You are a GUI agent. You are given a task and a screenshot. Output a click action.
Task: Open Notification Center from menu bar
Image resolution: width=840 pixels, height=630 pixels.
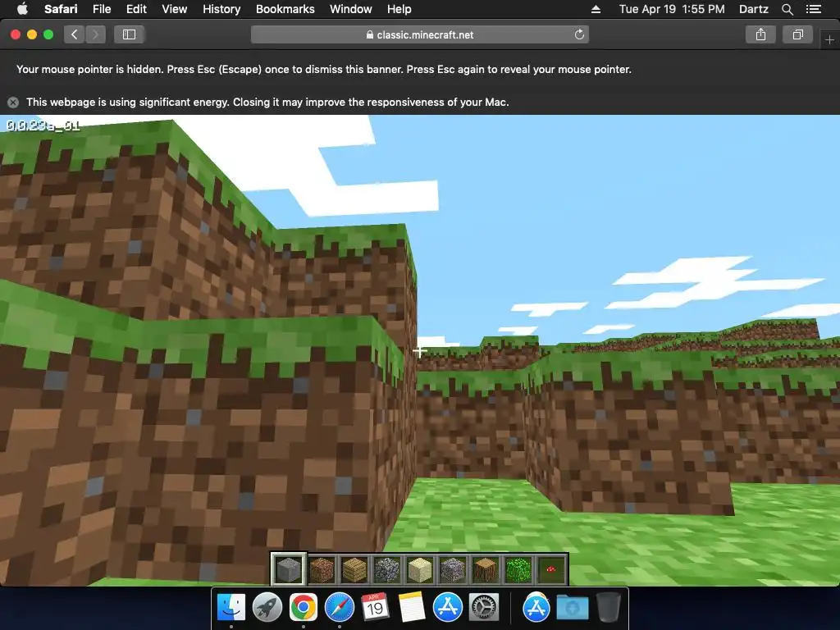[813, 9]
